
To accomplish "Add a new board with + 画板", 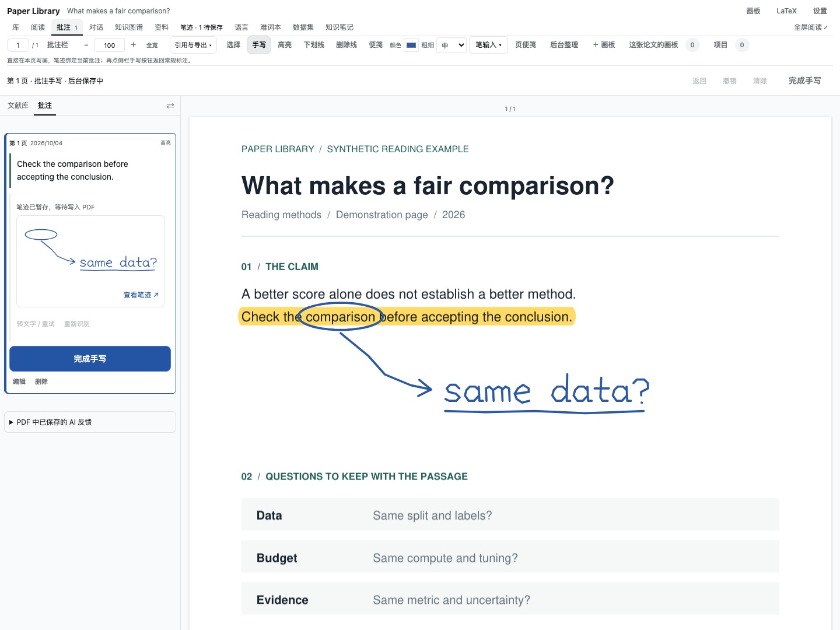I will (604, 45).
